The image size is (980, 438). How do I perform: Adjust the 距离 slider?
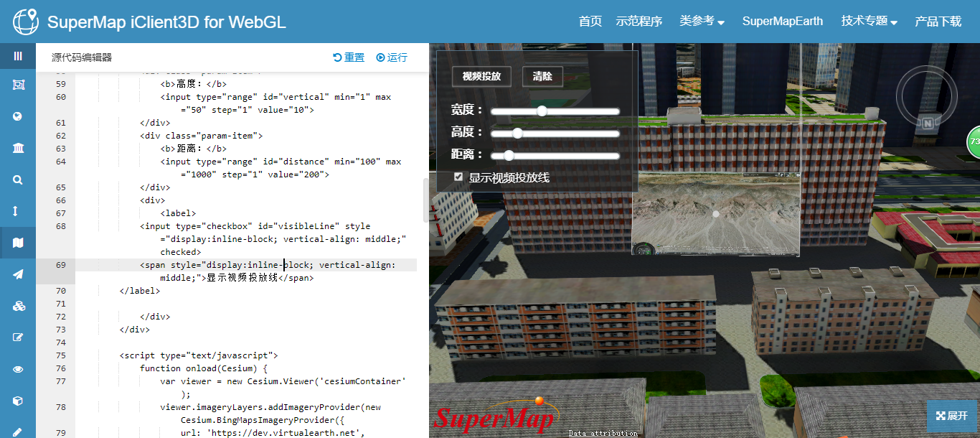[x=555, y=156]
